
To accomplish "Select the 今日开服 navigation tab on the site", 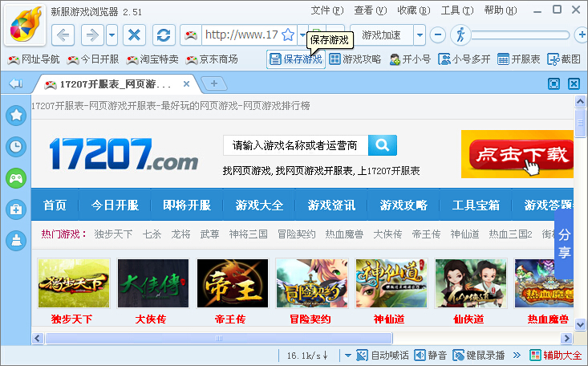I will (x=115, y=205).
